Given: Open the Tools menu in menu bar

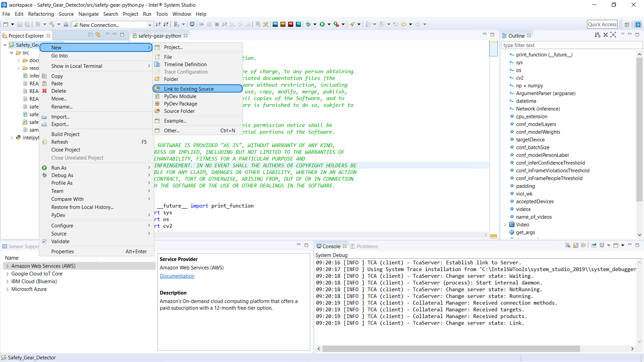Looking at the screenshot, I should tap(162, 14).
